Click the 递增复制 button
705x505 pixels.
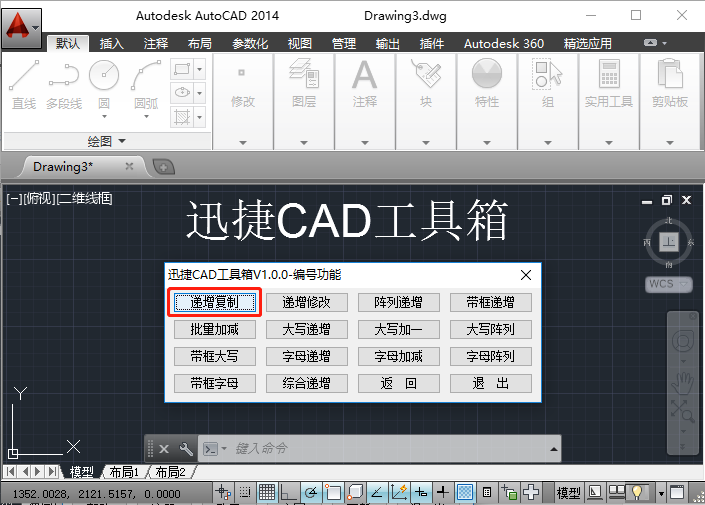215,302
